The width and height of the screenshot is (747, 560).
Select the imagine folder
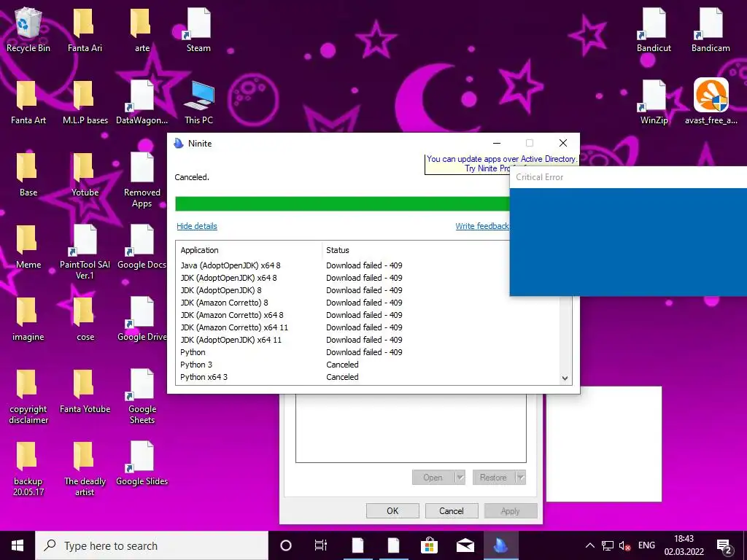pyautogui.click(x=28, y=319)
